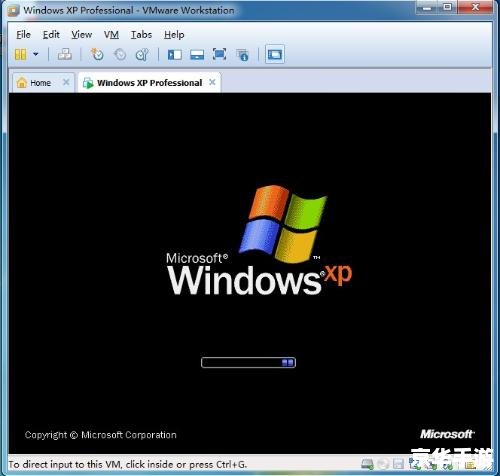Close the Home tab

click(x=66, y=82)
